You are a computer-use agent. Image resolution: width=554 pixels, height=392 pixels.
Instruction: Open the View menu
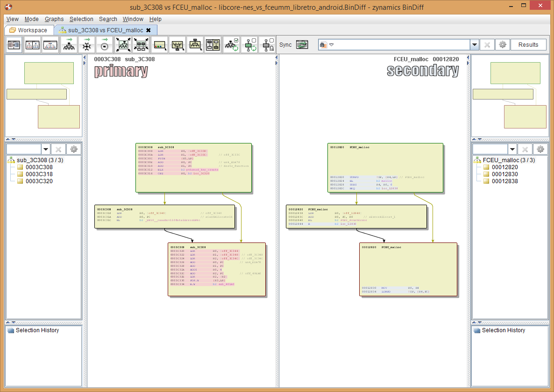[12, 19]
